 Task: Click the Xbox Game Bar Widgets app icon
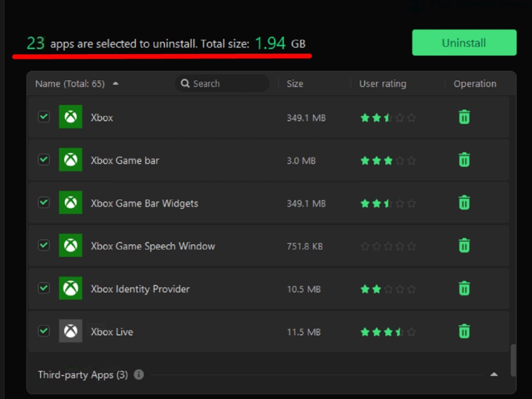coord(70,202)
